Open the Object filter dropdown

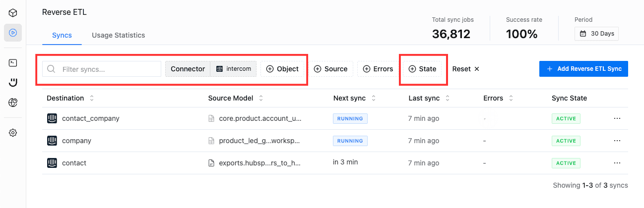click(x=282, y=69)
